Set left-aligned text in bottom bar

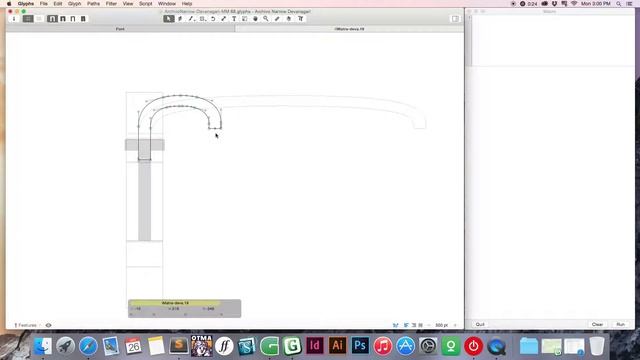(406, 325)
